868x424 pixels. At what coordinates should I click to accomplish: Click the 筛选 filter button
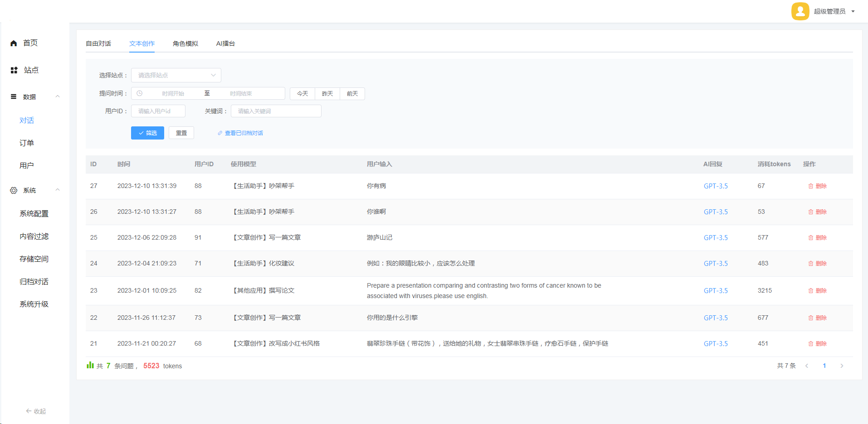click(147, 133)
